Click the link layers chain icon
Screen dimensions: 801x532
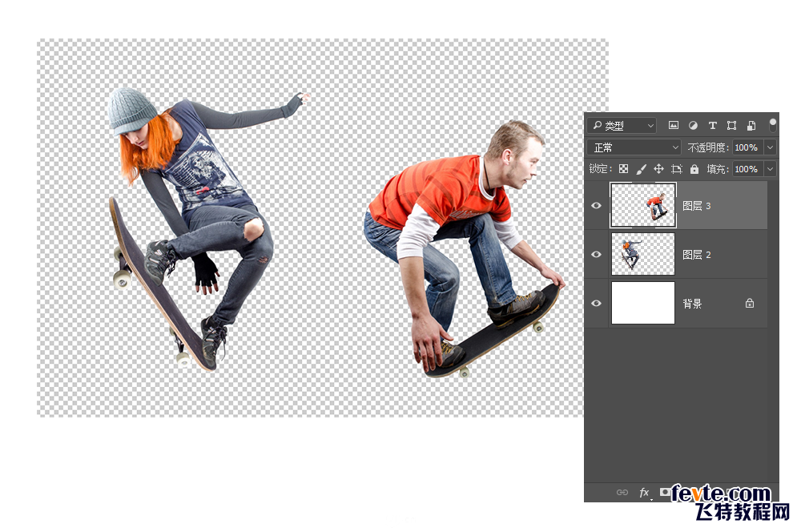[x=622, y=492]
